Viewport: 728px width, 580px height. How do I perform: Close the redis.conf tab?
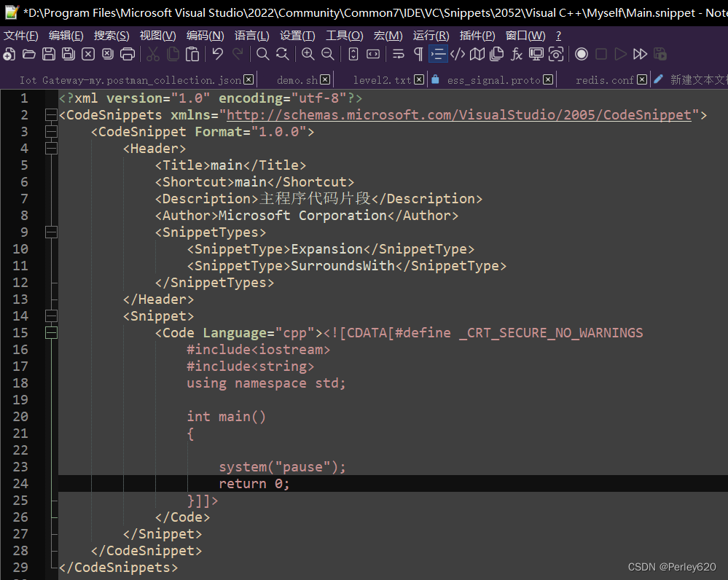[x=642, y=79]
